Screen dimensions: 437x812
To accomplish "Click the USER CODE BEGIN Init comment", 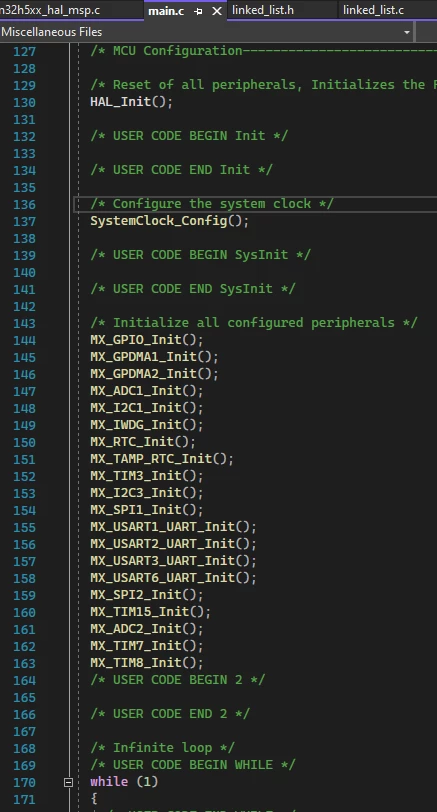I will pos(189,136).
